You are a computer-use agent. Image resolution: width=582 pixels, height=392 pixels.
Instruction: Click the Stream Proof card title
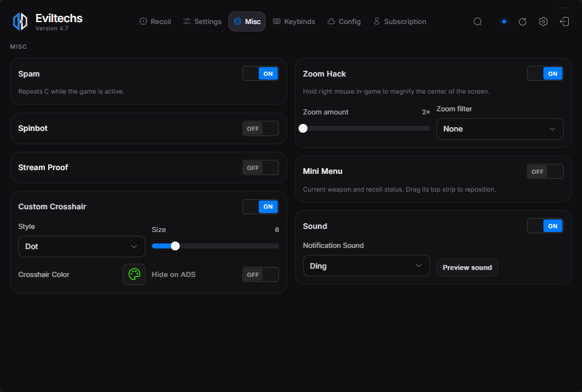[x=43, y=168]
